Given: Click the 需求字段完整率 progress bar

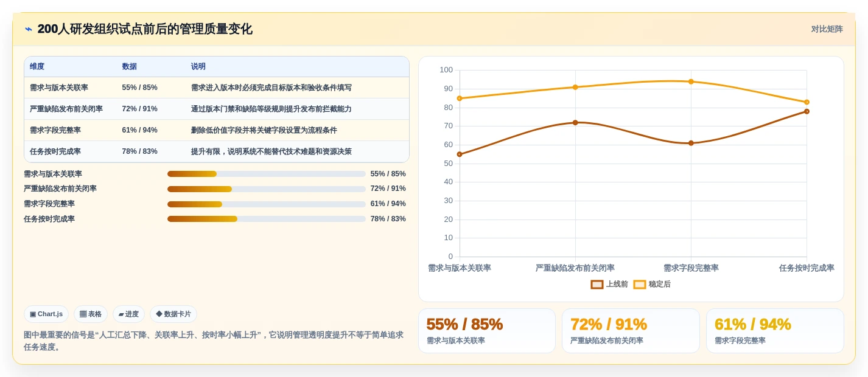Looking at the screenshot, I should [x=267, y=204].
